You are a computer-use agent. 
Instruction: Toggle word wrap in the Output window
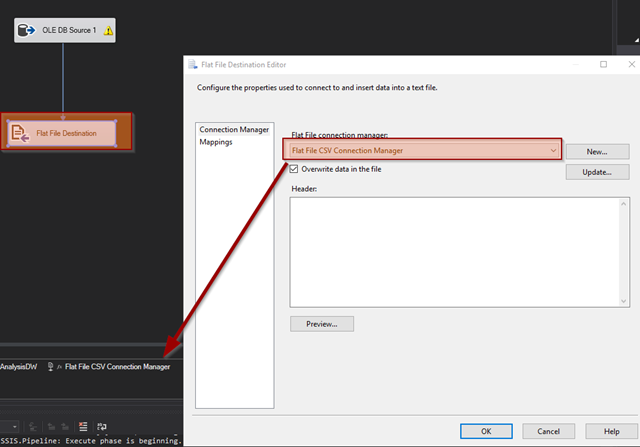[102, 427]
